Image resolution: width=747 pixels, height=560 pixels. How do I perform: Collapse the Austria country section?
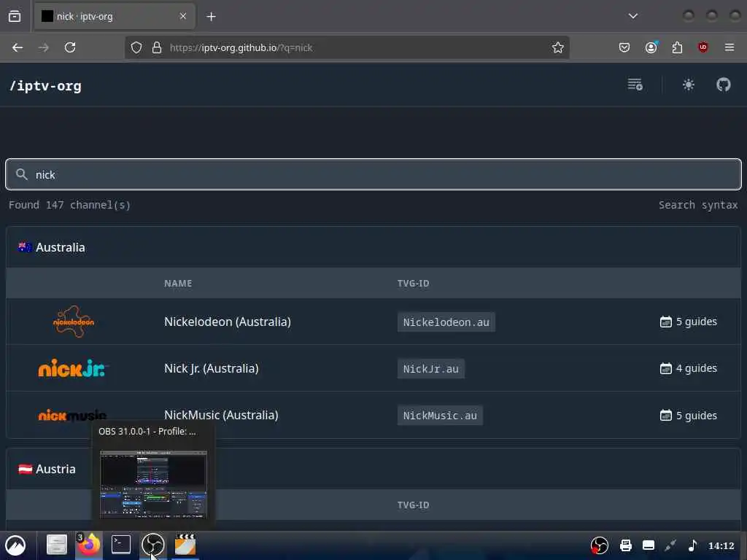[373, 469]
